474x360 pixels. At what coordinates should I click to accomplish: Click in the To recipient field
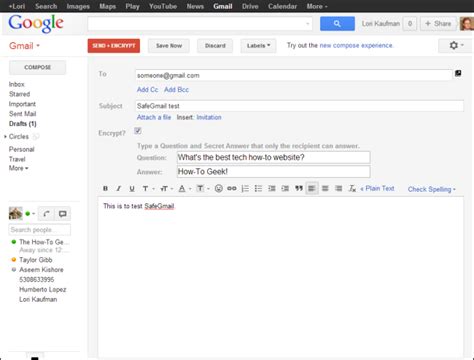pyautogui.click(x=294, y=75)
